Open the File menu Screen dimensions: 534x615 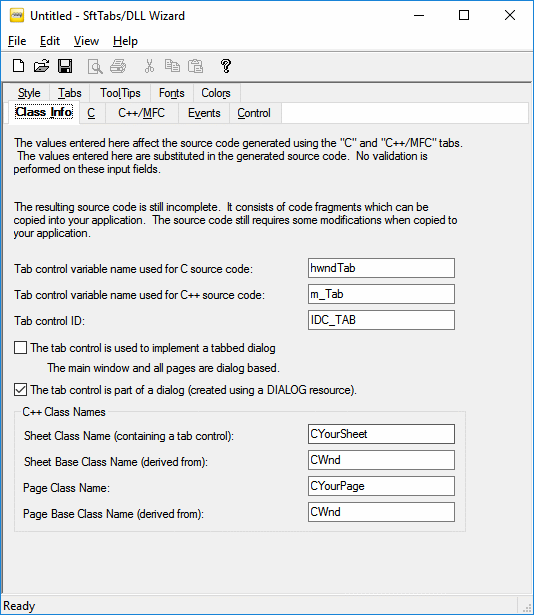pos(17,41)
